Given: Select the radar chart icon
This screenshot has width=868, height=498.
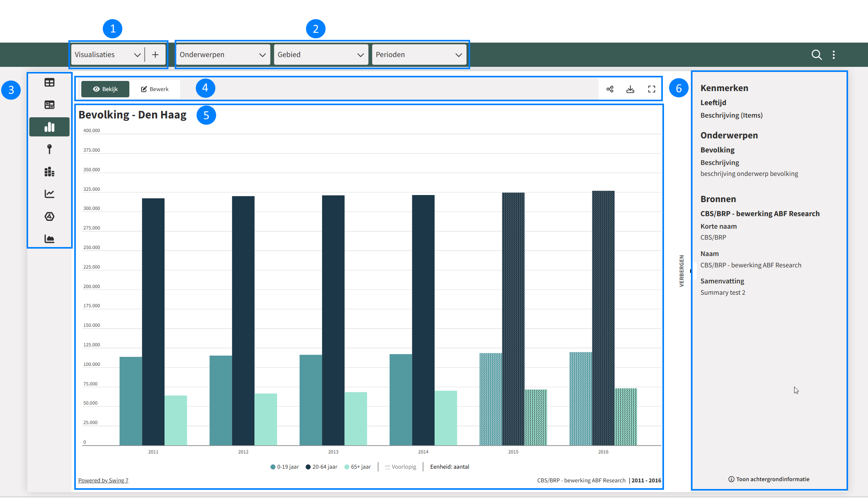Looking at the screenshot, I should tap(49, 216).
